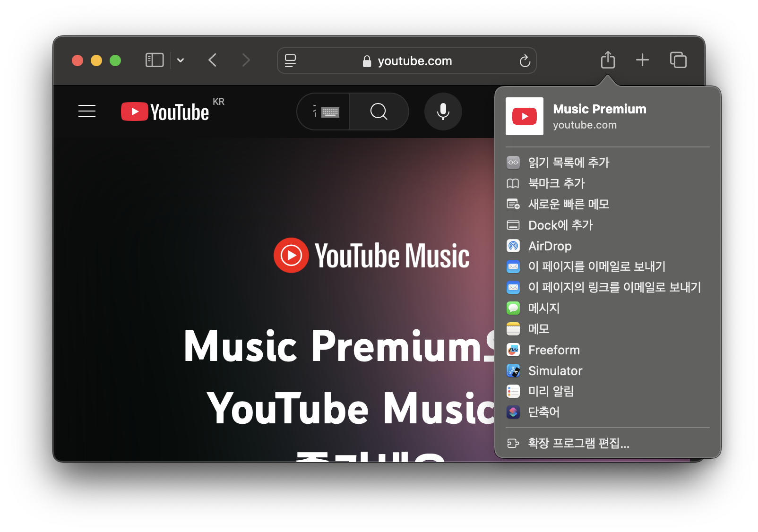Viewport: 758px width, 532px height.
Task: Click the green fullscreen window button
Action: (115, 60)
